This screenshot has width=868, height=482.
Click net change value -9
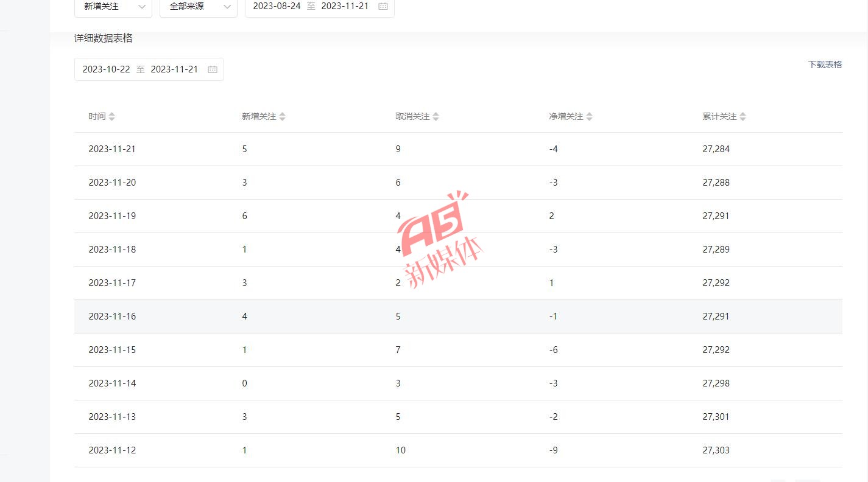click(x=553, y=450)
